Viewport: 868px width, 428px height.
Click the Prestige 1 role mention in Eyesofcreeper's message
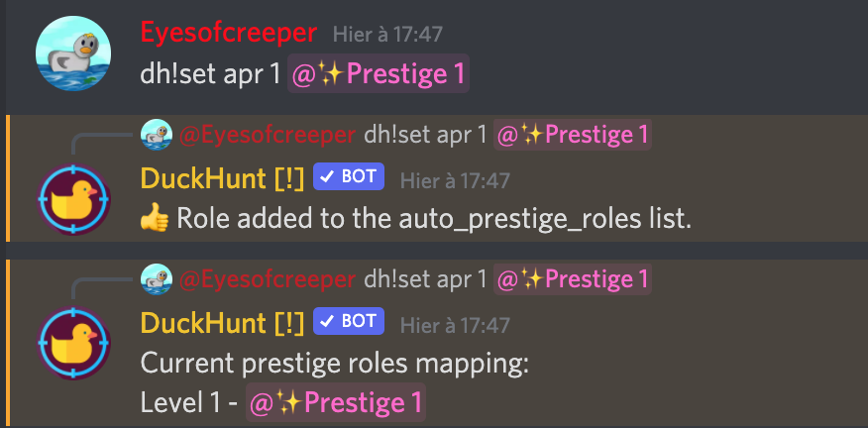point(378,75)
